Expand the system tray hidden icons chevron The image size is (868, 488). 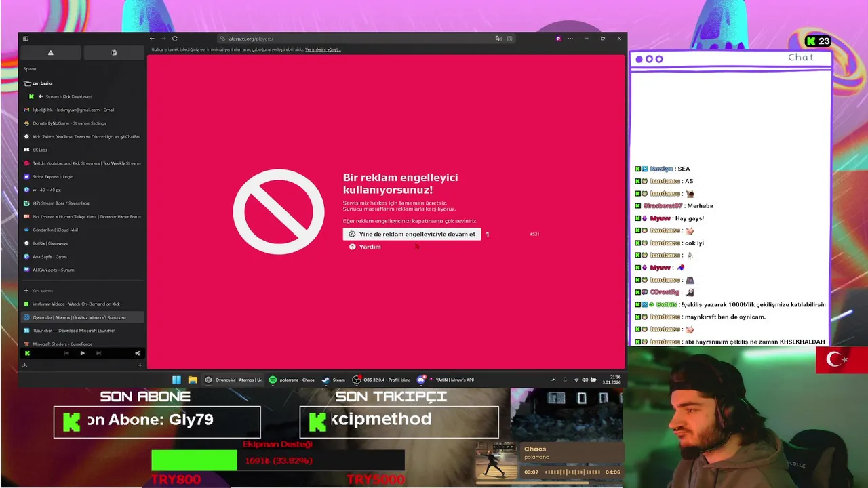553,380
